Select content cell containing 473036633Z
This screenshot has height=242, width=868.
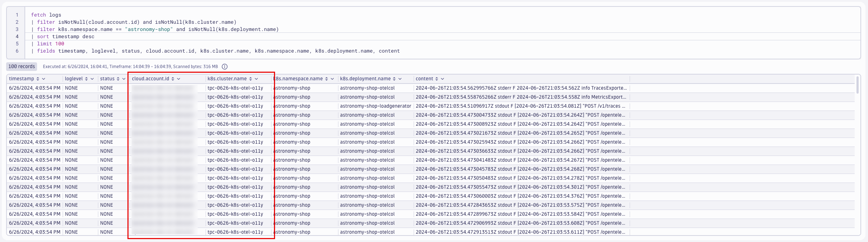(x=521, y=151)
